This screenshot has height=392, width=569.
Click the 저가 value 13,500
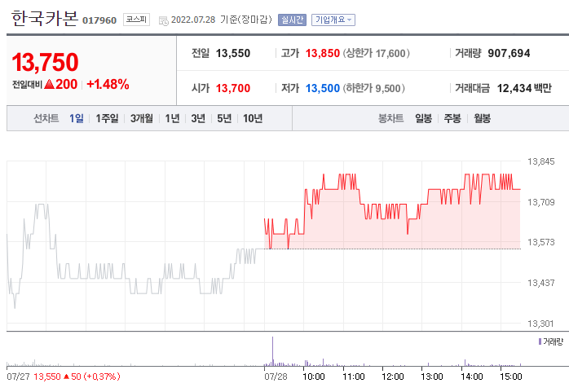coord(323,88)
